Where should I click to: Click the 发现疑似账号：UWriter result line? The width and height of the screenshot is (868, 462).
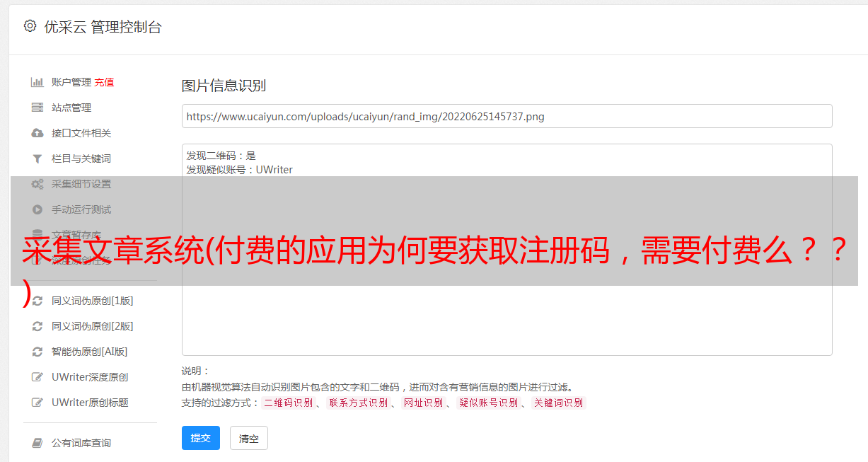point(240,170)
